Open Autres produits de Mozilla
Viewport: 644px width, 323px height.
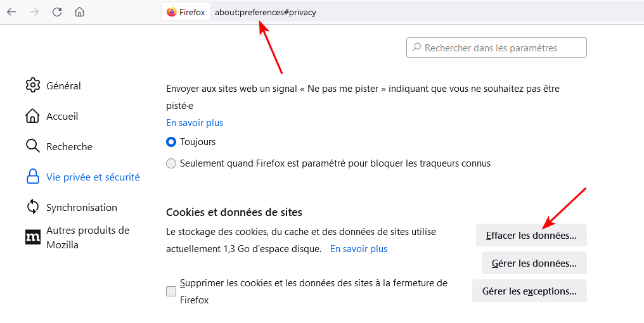coord(87,237)
